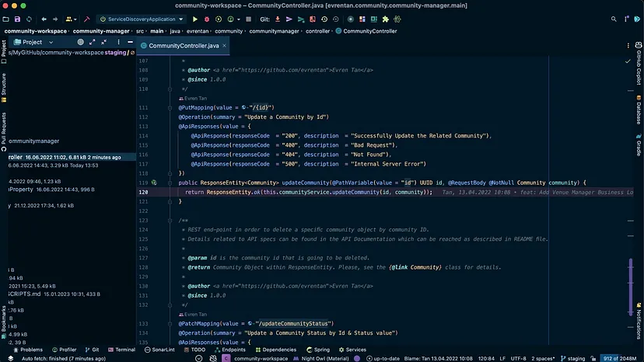
Task: Open Gradle tool window
Action: click(639, 145)
